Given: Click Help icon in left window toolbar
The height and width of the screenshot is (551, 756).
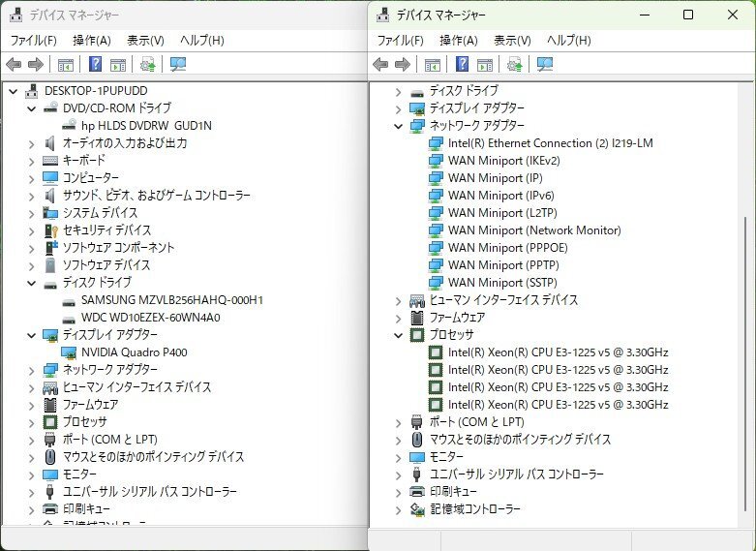Looking at the screenshot, I should tap(96, 64).
